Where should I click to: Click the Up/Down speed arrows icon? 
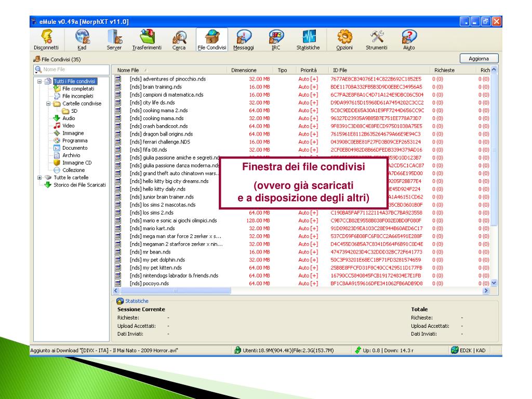pyautogui.click(x=358, y=350)
